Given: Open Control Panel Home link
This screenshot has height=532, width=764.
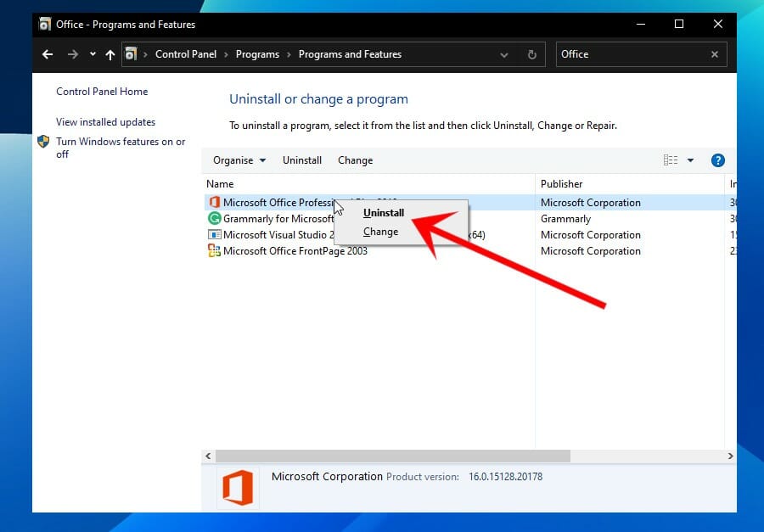Looking at the screenshot, I should point(102,92).
